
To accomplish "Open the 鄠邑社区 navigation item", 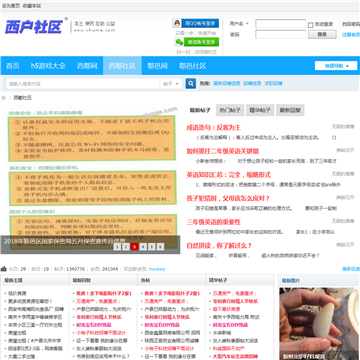I will [x=192, y=66].
